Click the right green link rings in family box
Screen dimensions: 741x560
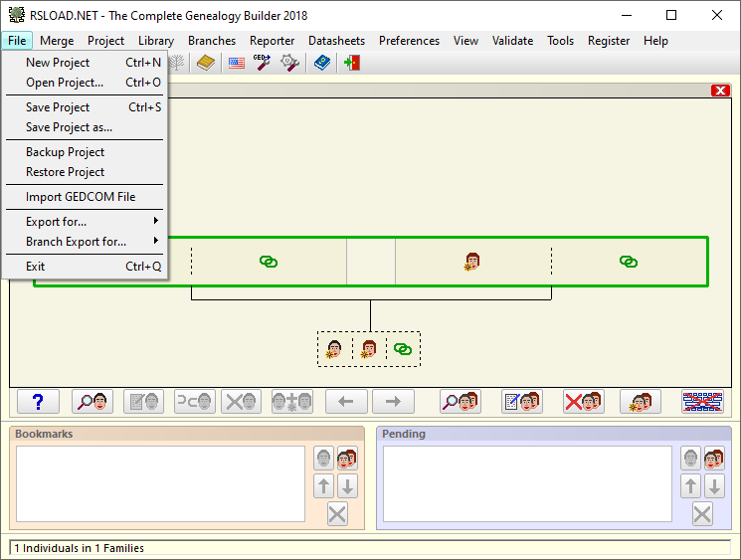[629, 262]
